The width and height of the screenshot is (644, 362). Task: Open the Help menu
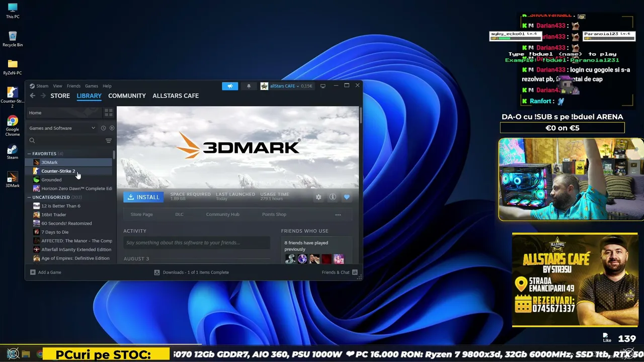pyautogui.click(x=107, y=86)
